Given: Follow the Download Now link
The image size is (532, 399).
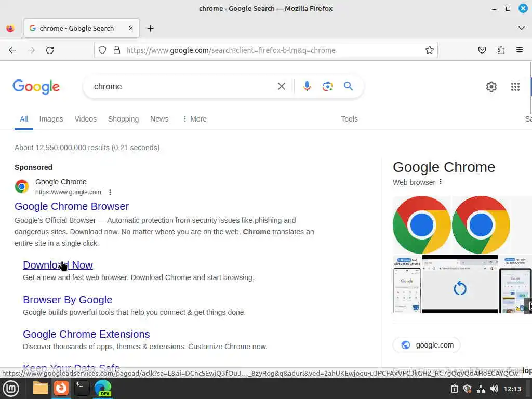Looking at the screenshot, I should point(58,265).
